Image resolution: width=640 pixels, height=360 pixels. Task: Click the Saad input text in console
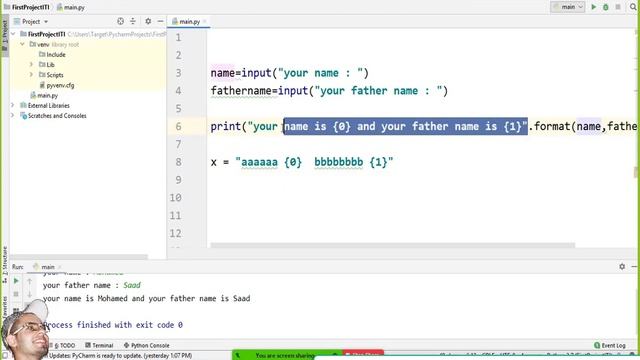132,285
